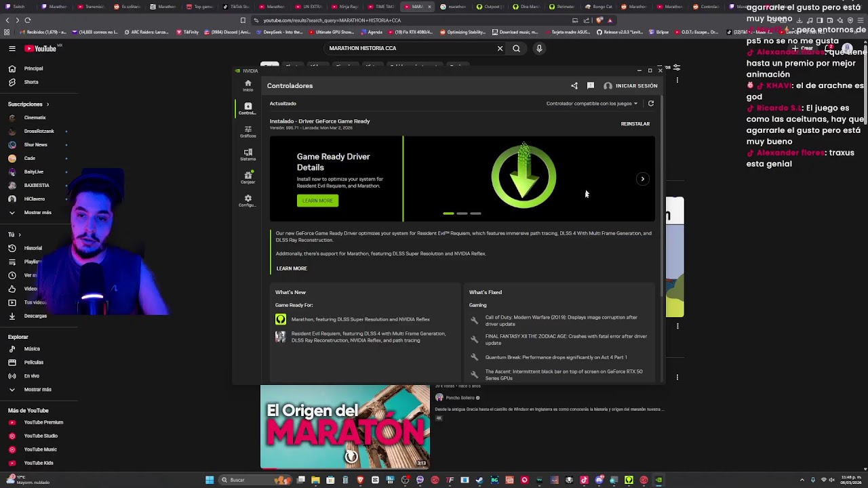Play El Origen del Maratón video thumbnail
The height and width of the screenshot is (488, 868).
(345, 427)
